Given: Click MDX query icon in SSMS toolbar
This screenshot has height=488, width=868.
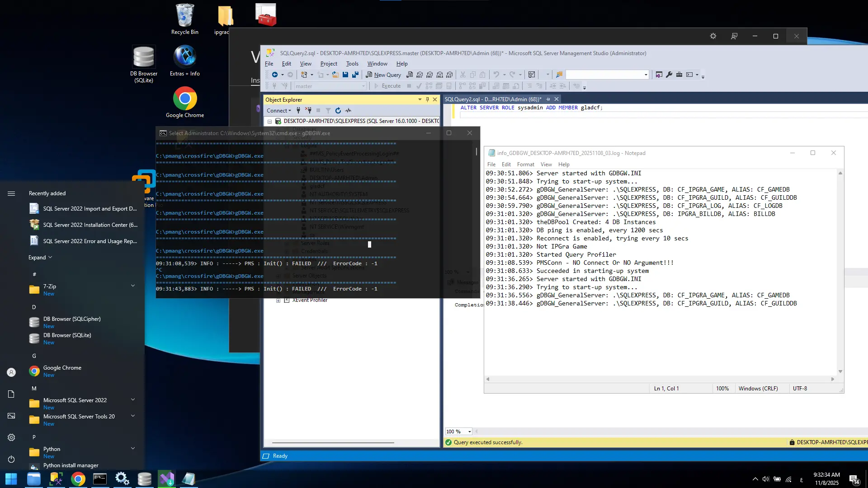Looking at the screenshot, I should [420, 75].
